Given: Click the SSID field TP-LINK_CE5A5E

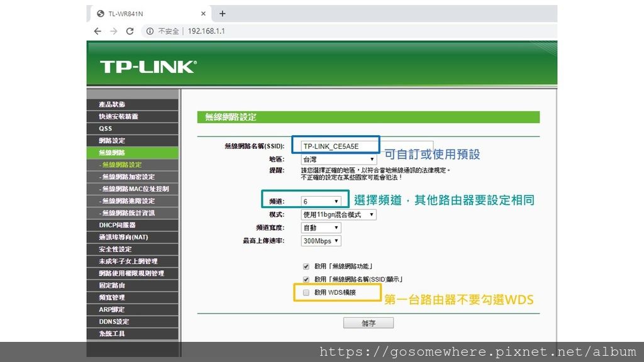Looking at the screenshot, I should tap(367, 146).
